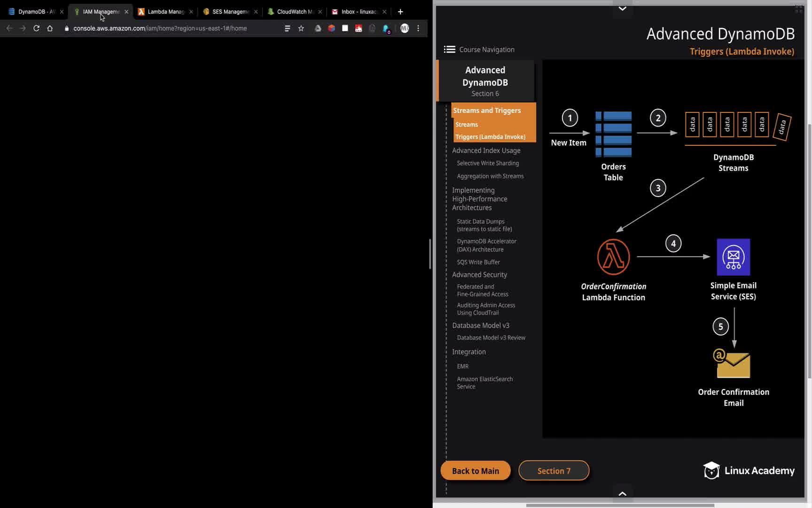Switch to the Inbox tab
The image size is (812, 508).
pos(358,12)
